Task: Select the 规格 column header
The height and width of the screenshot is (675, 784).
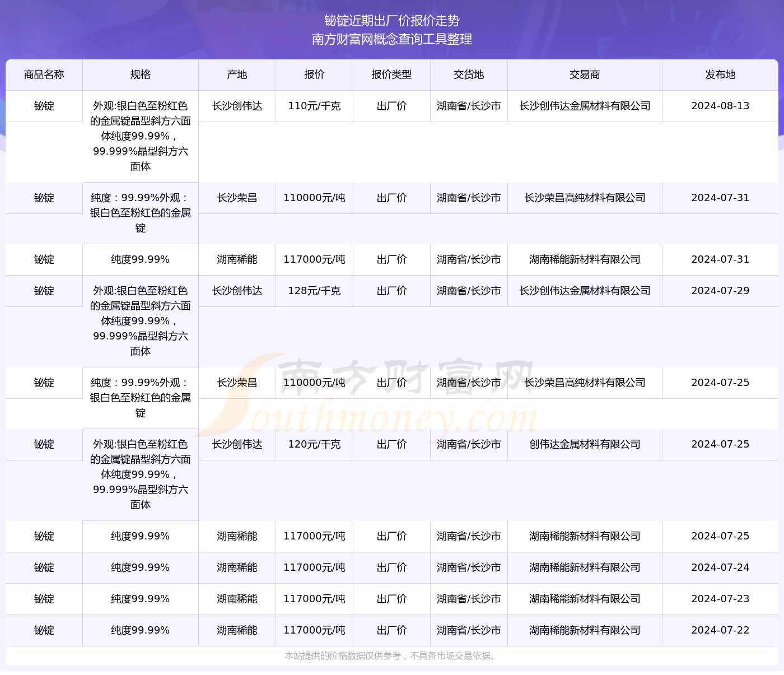Action: [140, 75]
